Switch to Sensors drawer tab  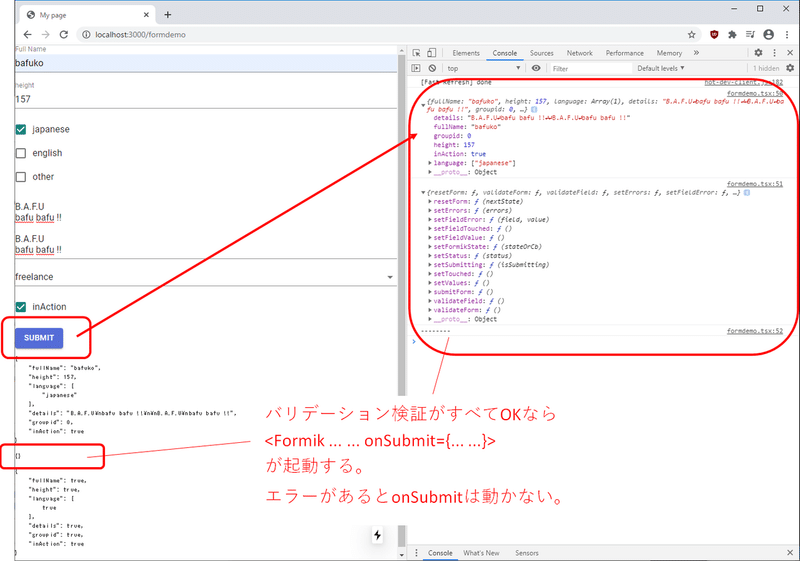point(527,553)
